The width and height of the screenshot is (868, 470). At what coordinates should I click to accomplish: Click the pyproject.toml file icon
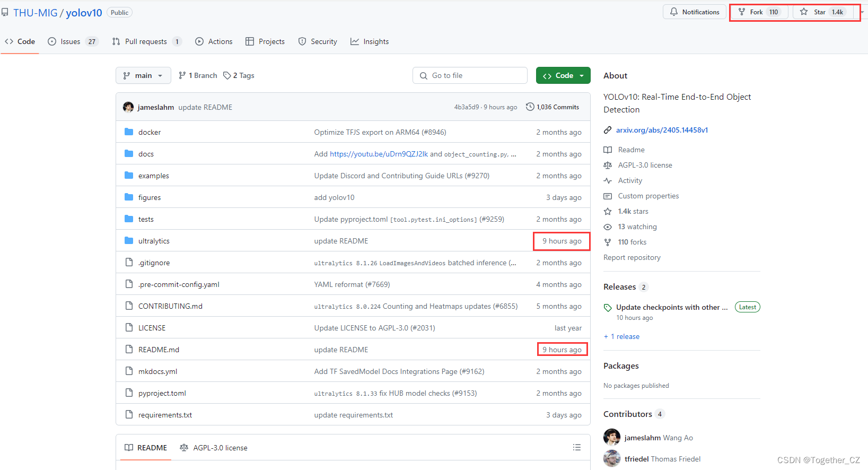coord(129,393)
